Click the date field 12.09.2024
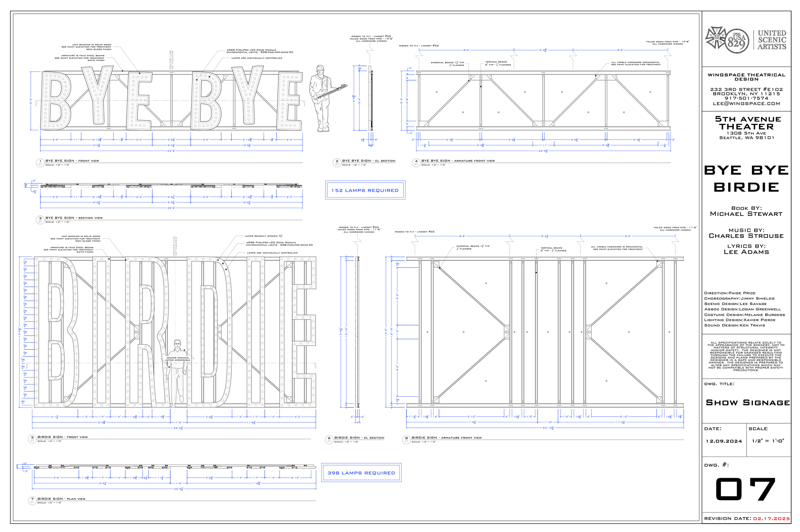The image size is (800, 532). (724, 441)
